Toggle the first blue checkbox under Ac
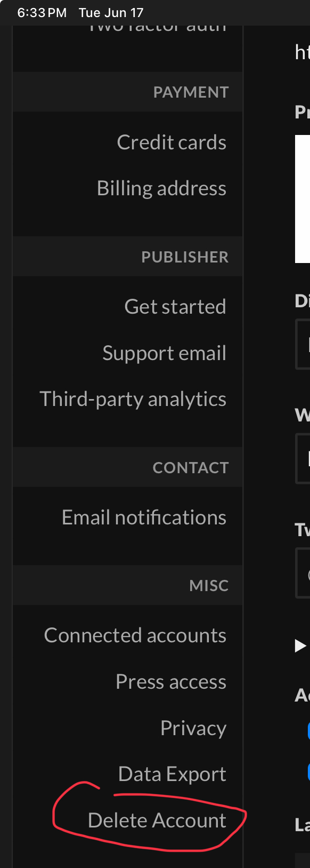The height and width of the screenshot is (868, 310). (309, 730)
